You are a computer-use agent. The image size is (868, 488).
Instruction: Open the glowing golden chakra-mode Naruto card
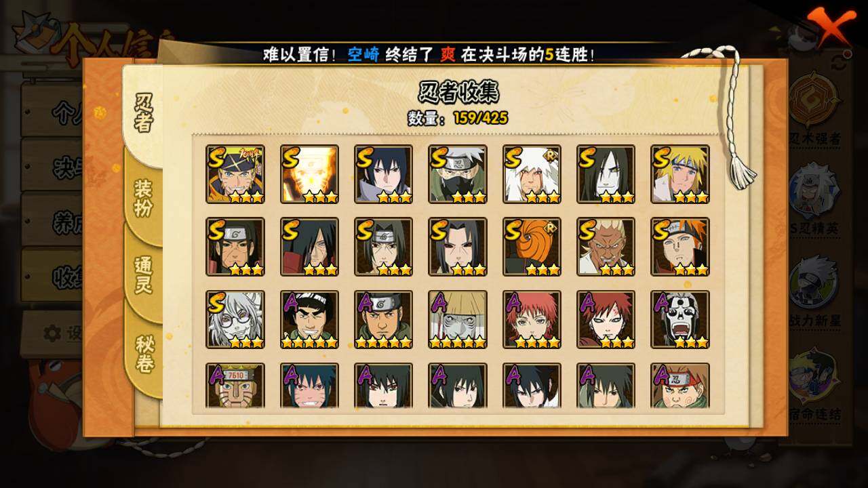(x=309, y=174)
